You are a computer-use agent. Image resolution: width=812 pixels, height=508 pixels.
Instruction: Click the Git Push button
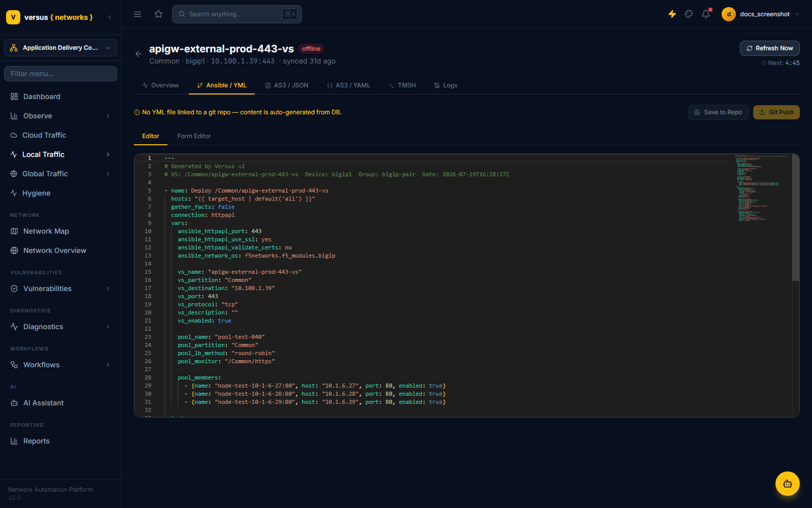[776, 112]
